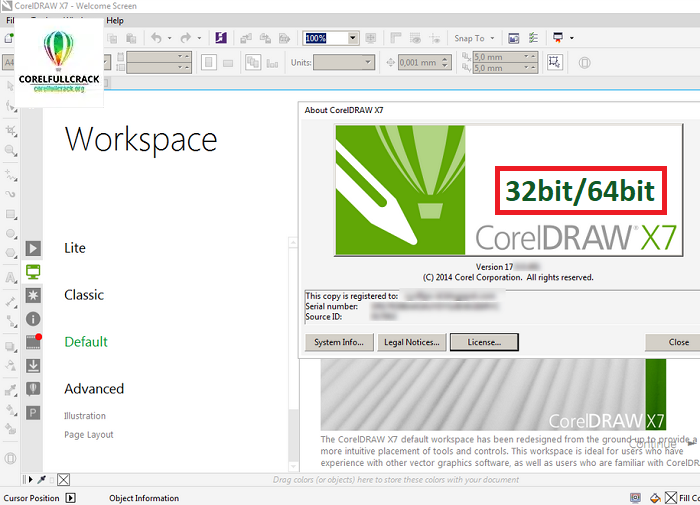The width and height of the screenshot is (700, 505).
Task: Open the Gallery filmstrip icon with red dot
Action: pyautogui.click(x=33, y=342)
